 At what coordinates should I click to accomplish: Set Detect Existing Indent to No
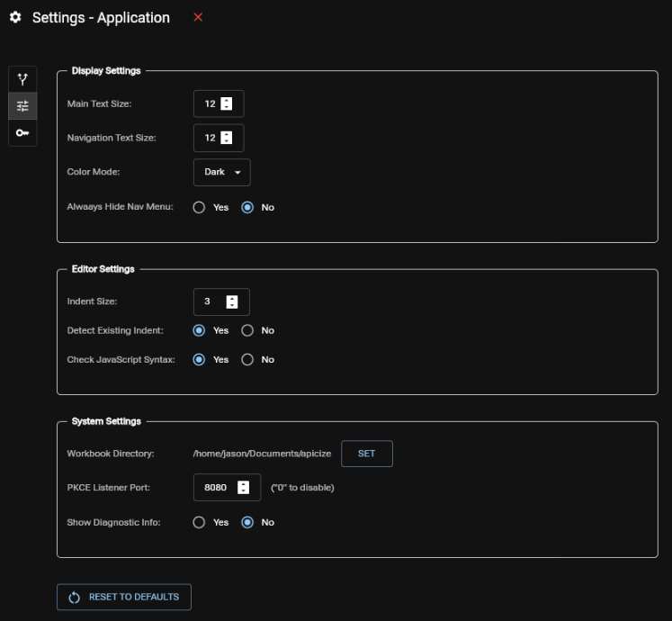pos(247,330)
